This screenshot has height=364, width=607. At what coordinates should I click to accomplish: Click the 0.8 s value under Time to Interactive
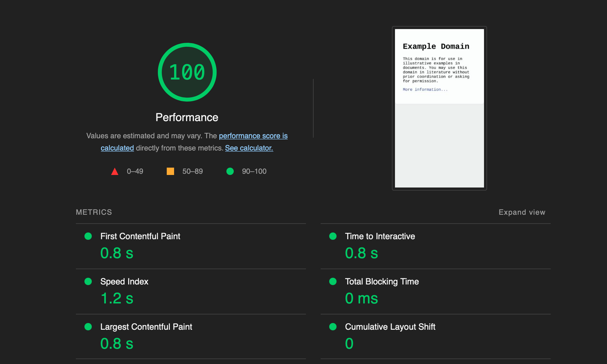[361, 253]
